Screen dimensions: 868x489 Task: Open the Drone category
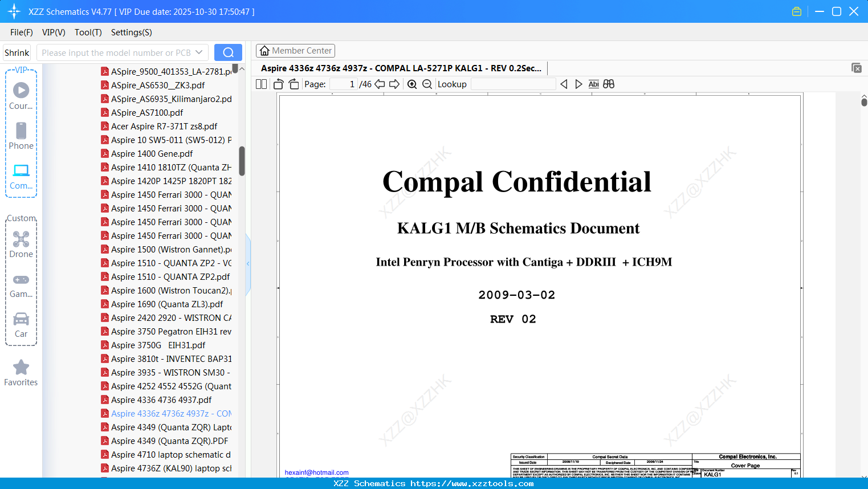coord(21,244)
